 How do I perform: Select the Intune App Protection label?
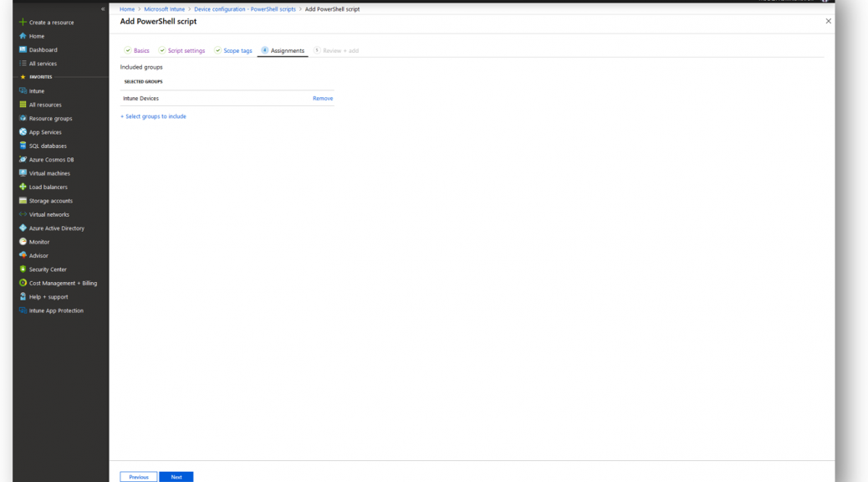pyautogui.click(x=57, y=310)
